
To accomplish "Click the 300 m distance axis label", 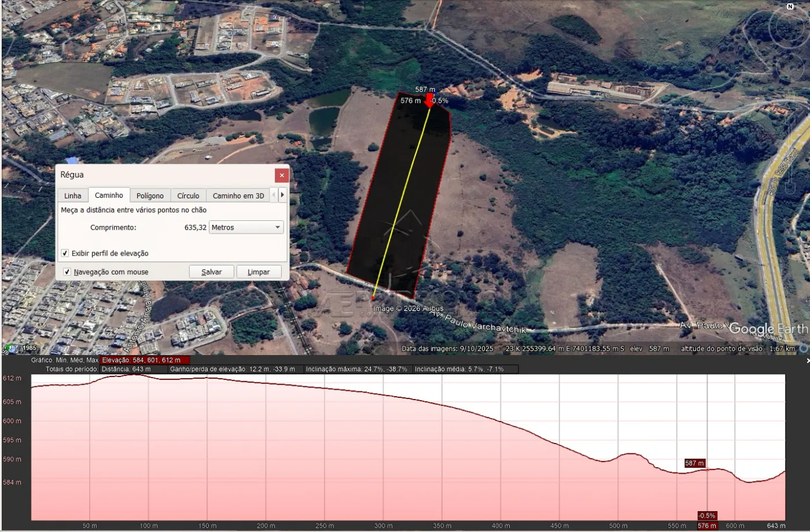I will pyautogui.click(x=384, y=526).
